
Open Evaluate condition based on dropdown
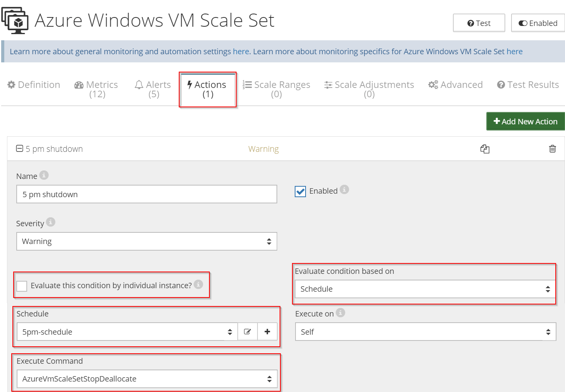click(x=425, y=289)
